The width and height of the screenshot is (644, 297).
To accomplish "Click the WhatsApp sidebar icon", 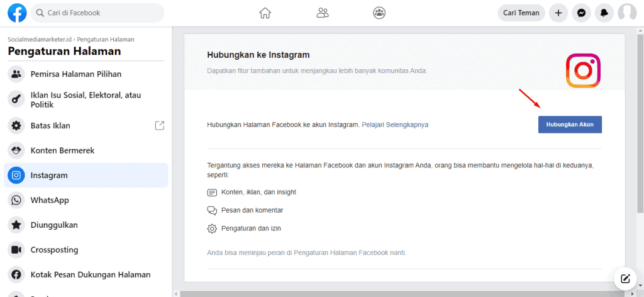I will click(x=16, y=200).
